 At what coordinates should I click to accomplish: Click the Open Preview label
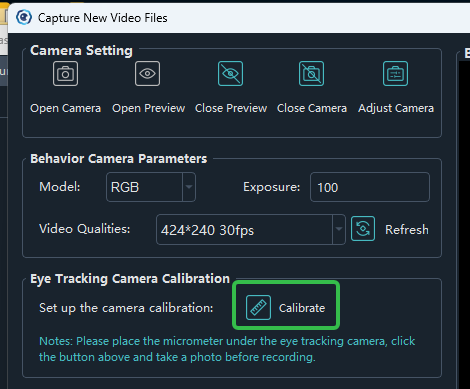(148, 108)
